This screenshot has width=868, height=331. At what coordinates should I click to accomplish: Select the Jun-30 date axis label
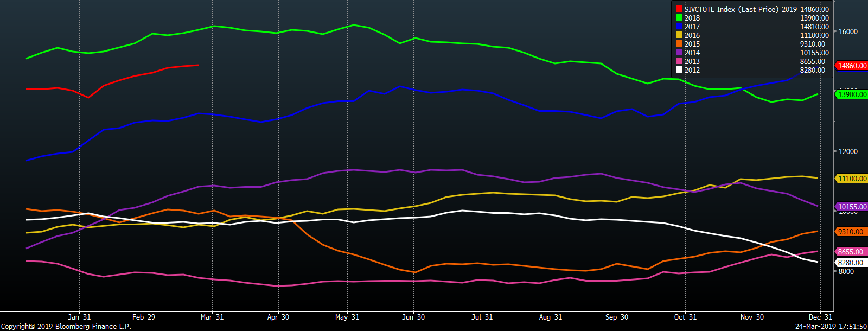point(413,317)
